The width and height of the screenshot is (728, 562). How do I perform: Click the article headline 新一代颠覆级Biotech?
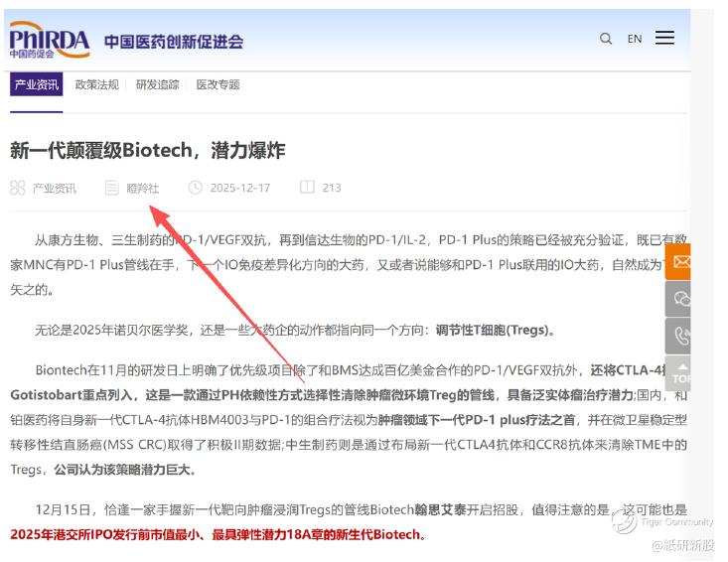(147, 150)
